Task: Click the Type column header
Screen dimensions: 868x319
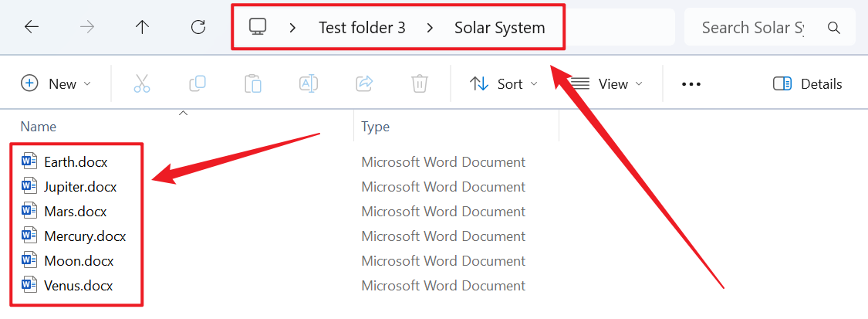Action: tap(376, 127)
